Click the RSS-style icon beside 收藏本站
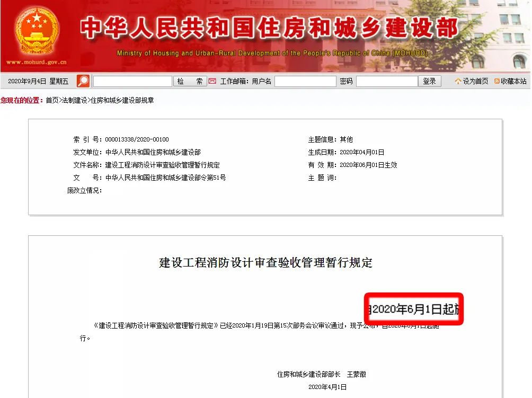 pyautogui.click(x=497, y=81)
